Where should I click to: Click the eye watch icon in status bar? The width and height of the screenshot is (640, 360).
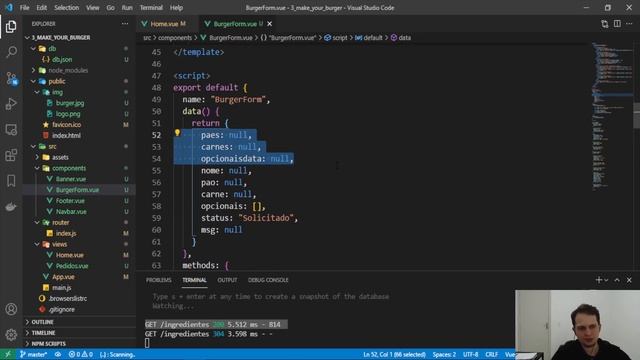(x=58, y=354)
